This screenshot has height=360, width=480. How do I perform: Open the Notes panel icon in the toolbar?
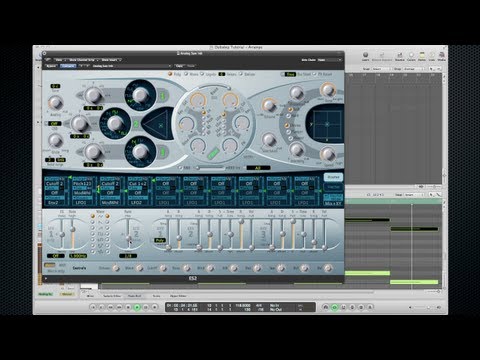coord(422,56)
